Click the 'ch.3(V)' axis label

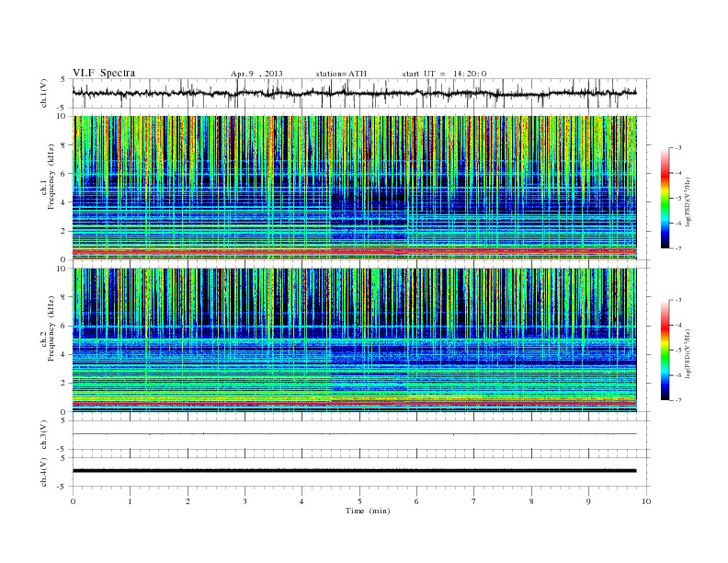pos(44,435)
